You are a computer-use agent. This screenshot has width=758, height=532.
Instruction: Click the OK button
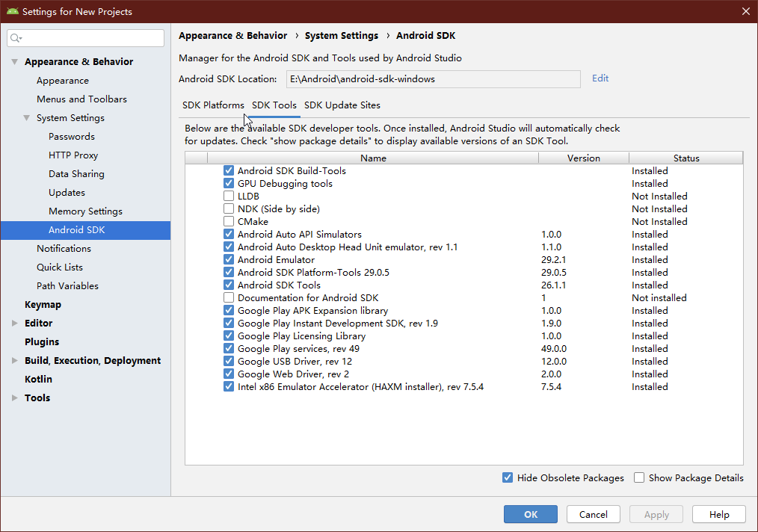tap(530, 514)
